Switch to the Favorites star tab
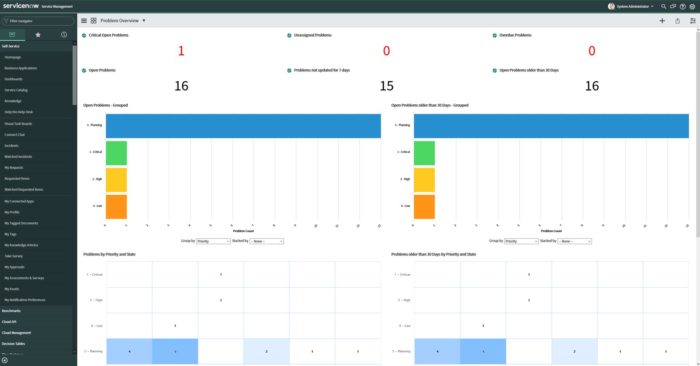Screen dimensions: 700x366 38,35
